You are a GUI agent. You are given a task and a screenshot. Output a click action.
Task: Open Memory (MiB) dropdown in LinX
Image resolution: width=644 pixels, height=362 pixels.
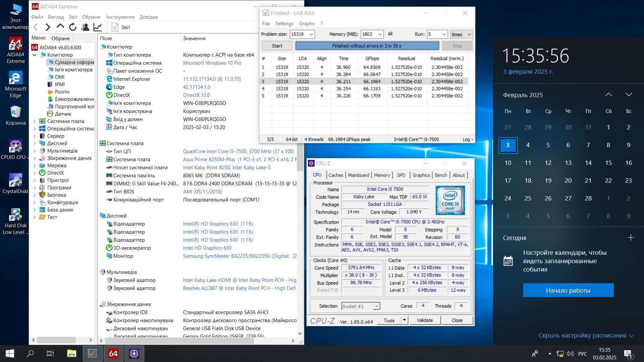pos(380,34)
